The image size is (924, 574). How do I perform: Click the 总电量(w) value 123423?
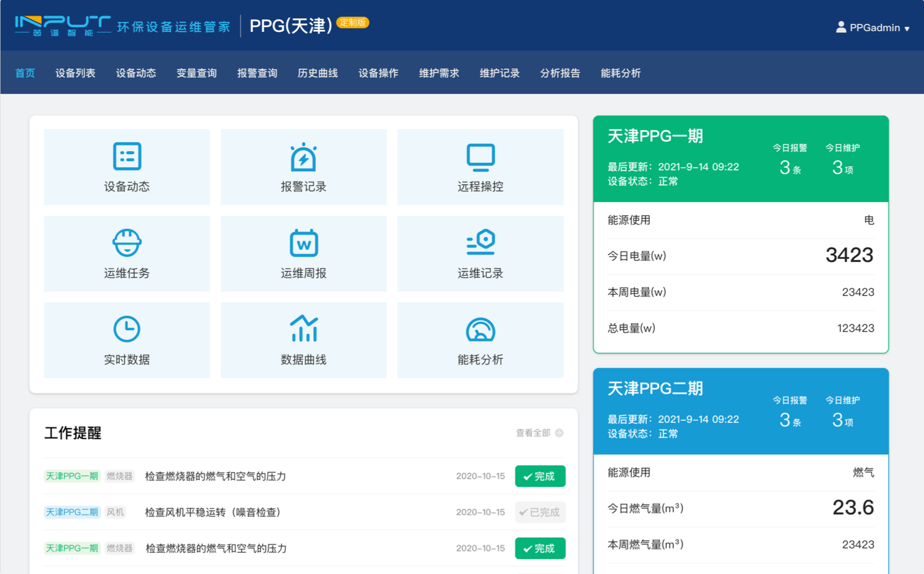pyautogui.click(x=855, y=328)
